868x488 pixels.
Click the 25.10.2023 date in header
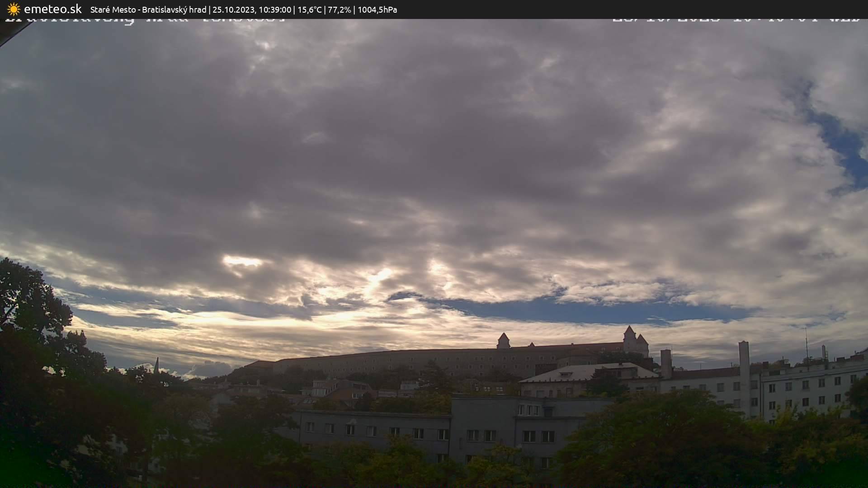click(233, 9)
